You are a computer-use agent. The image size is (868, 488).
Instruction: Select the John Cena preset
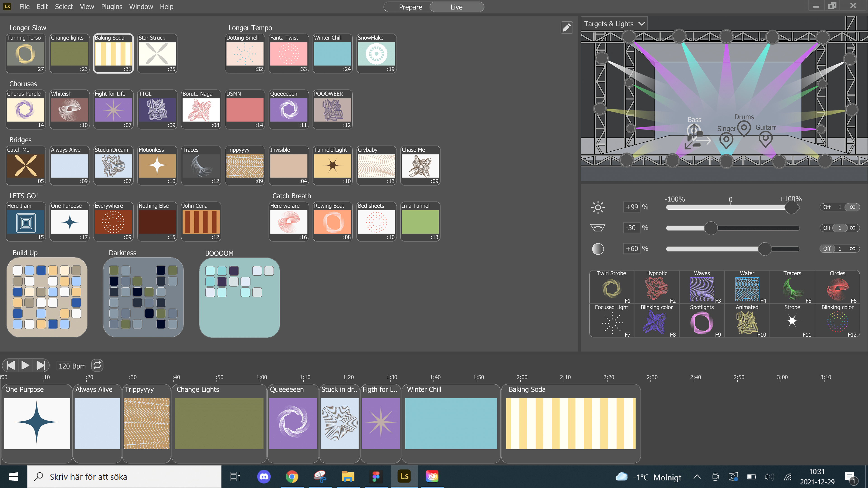tap(201, 221)
